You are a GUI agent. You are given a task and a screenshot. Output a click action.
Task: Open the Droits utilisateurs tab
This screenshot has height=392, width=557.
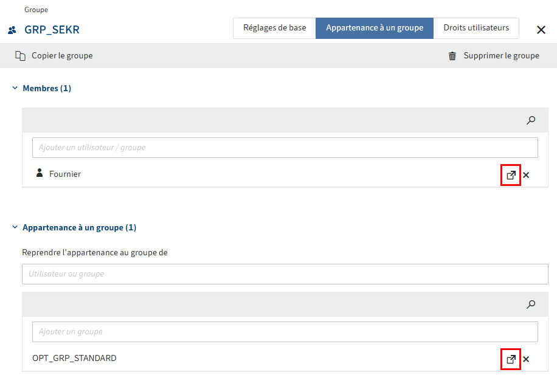tap(476, 28)
